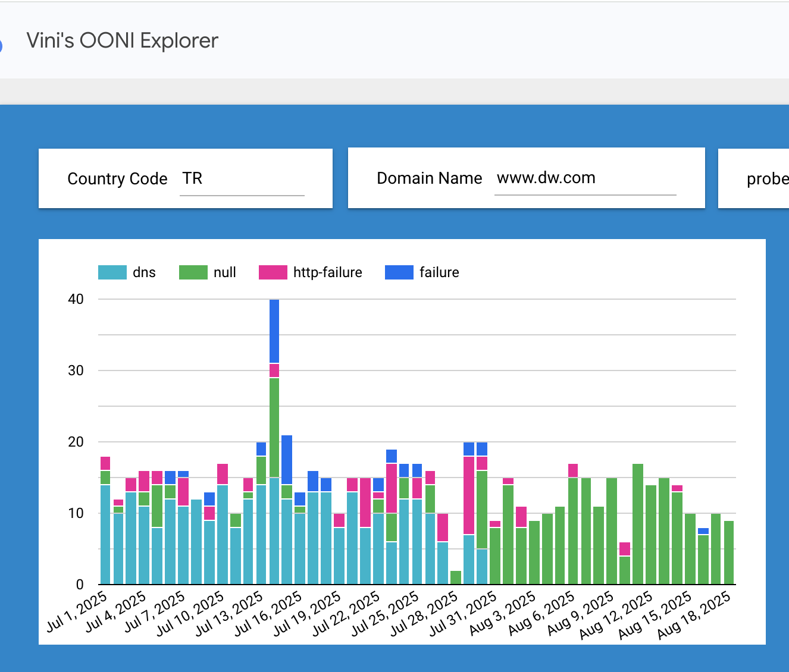Select the "dns" legend label text
Viewport: 789px width, 672px height.
point(144,272)
